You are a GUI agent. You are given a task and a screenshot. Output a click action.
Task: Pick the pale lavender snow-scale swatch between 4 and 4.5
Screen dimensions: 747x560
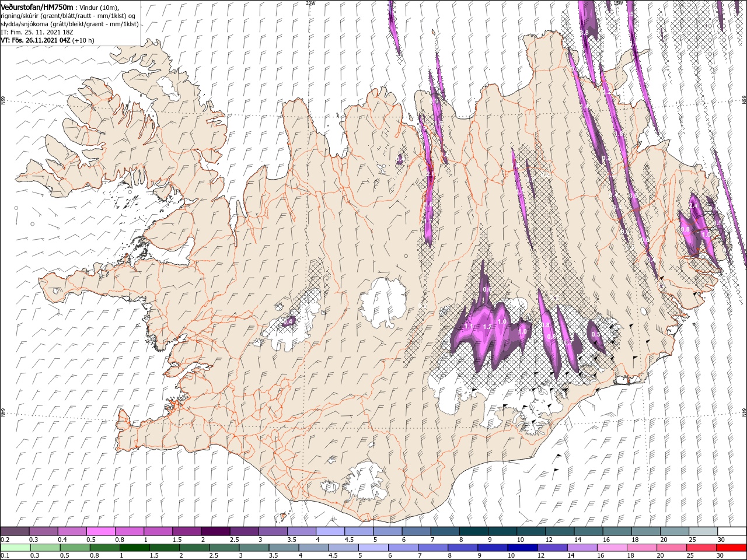pos(330,531)
